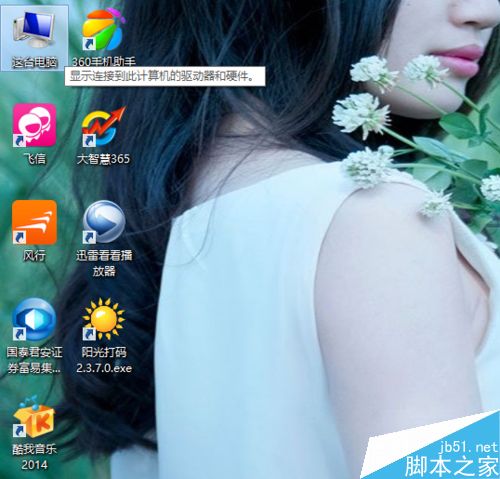
Task: Click the 飞信 text label
Action: (34, 159)
